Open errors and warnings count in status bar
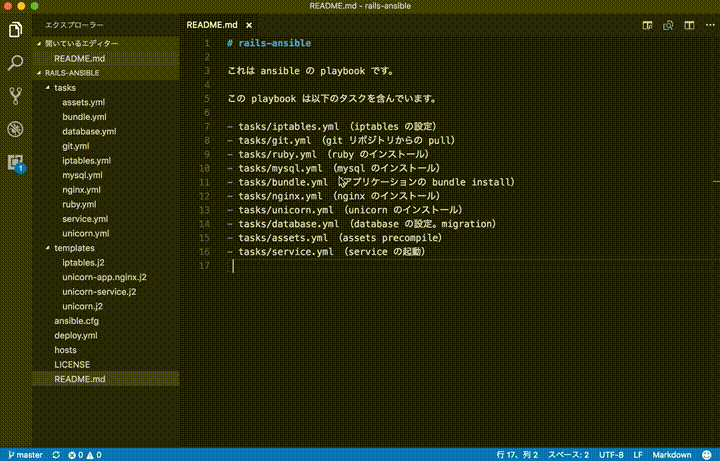Viewport: 720px width, 461px height. click(84, 455)
